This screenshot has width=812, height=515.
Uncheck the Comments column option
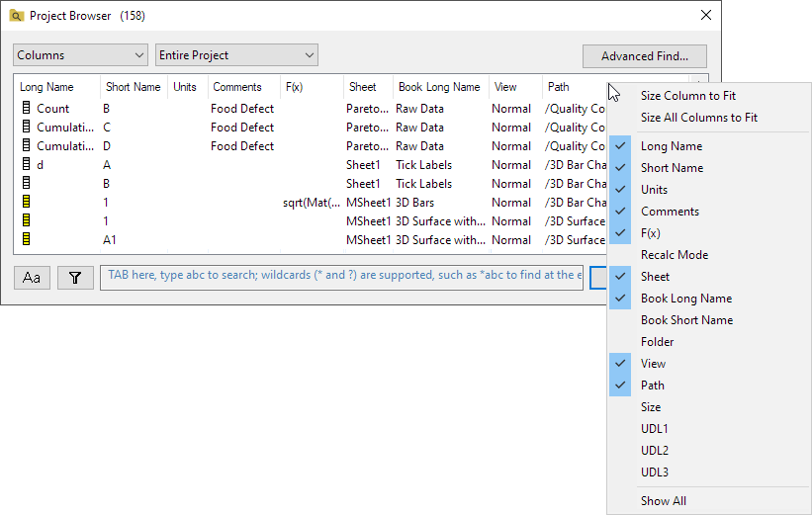[669, 212]
